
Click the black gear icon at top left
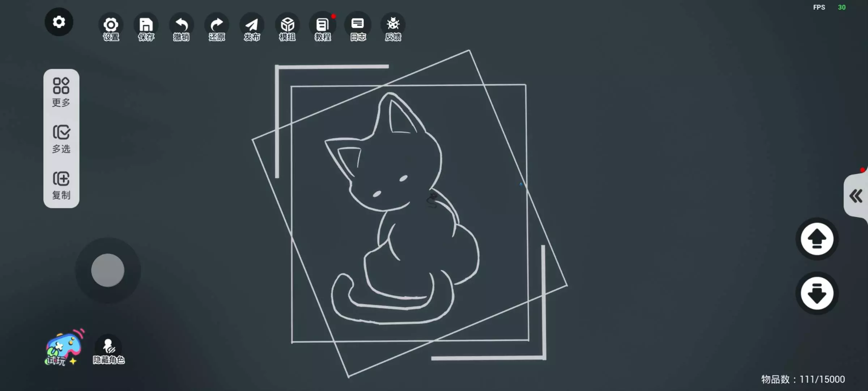click(x=59, y=22)
